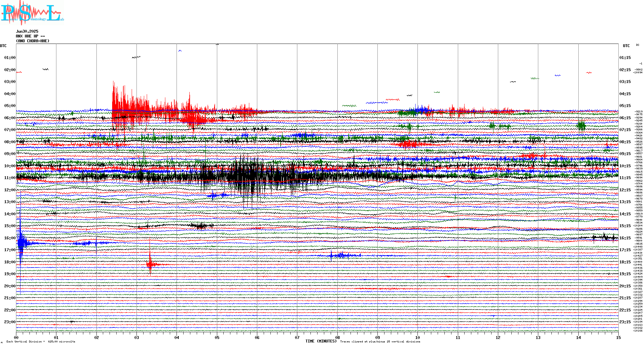The height and width of the screenshot is (346, 644).
Task: Select the 05:00 hour label
Action: (x=10, y=106)
